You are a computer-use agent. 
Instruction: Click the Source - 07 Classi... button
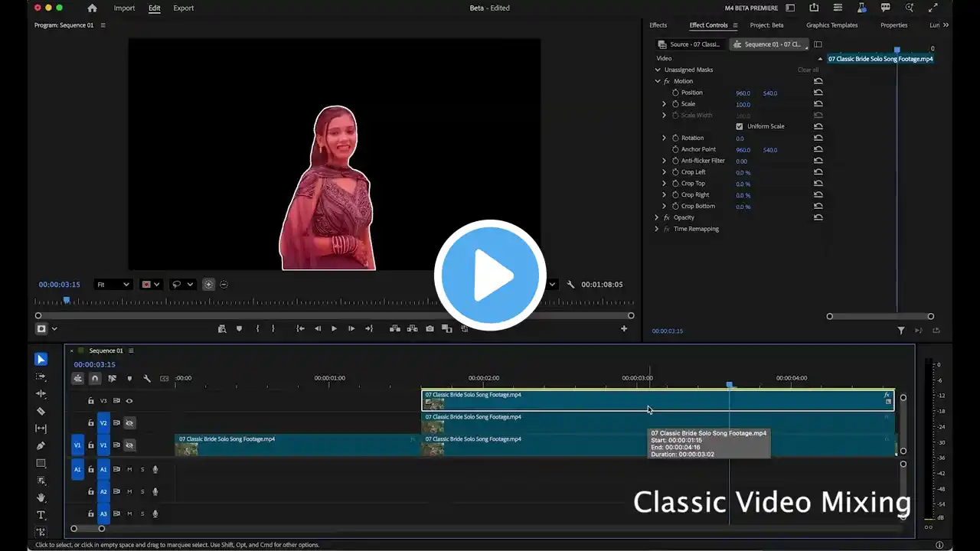pos(689,44)
